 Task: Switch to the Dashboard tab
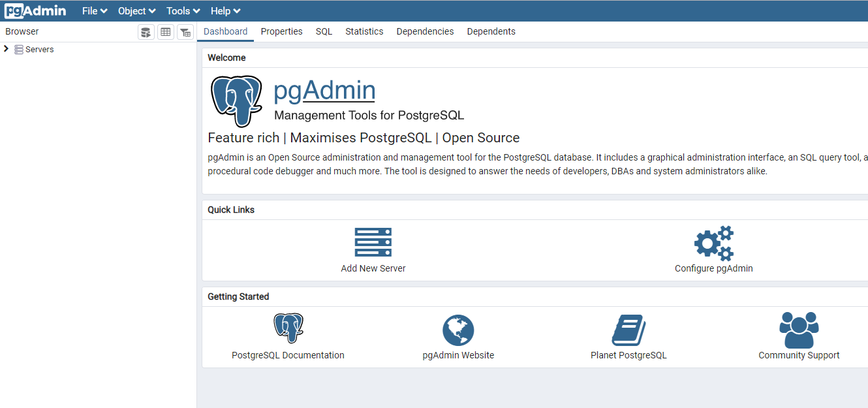click(226, 31)
